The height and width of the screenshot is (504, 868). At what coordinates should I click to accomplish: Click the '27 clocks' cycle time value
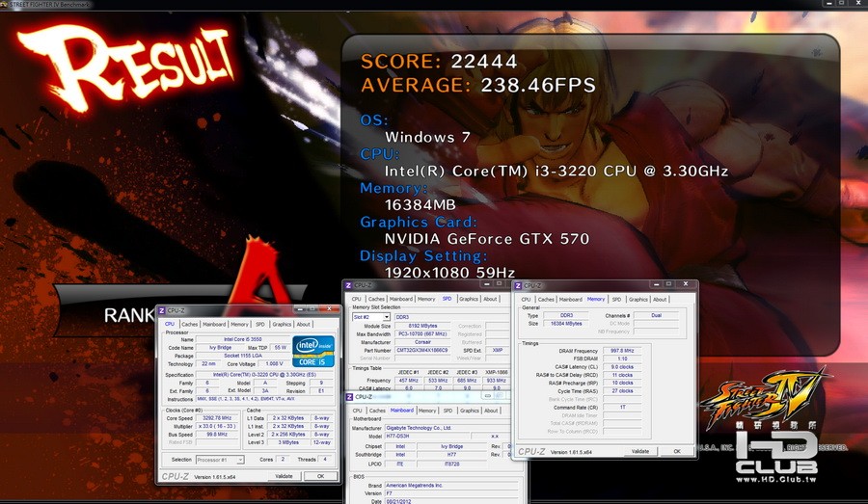[622, 390]
